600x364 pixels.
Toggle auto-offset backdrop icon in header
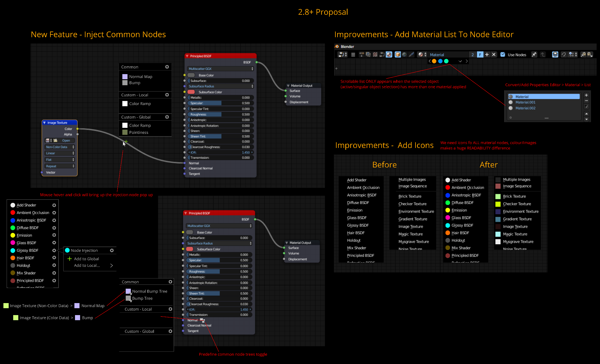[555, 55]
